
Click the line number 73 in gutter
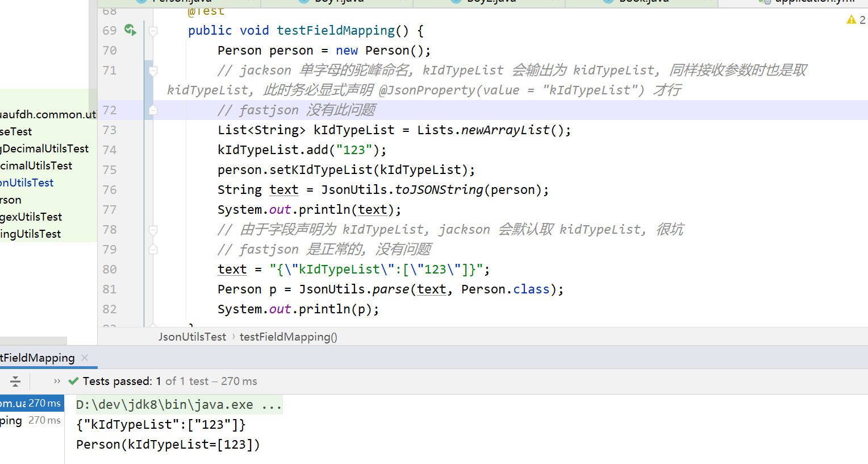coord(110,130)
